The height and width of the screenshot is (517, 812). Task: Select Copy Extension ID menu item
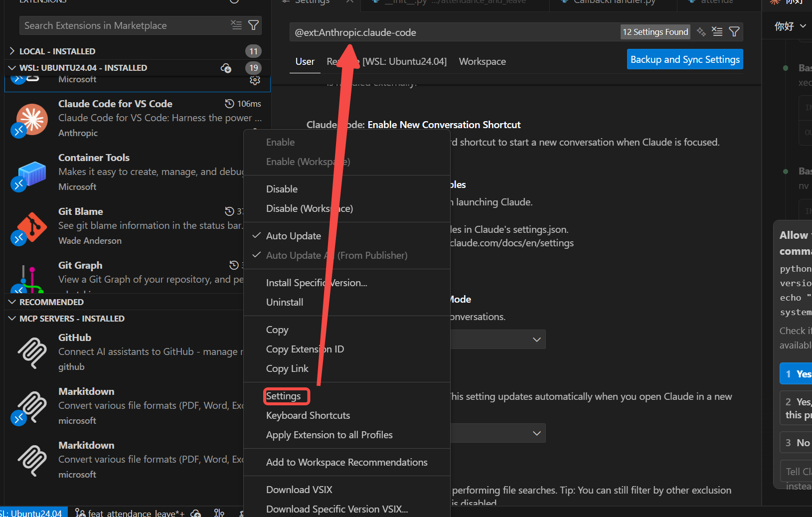click(305, 349)
